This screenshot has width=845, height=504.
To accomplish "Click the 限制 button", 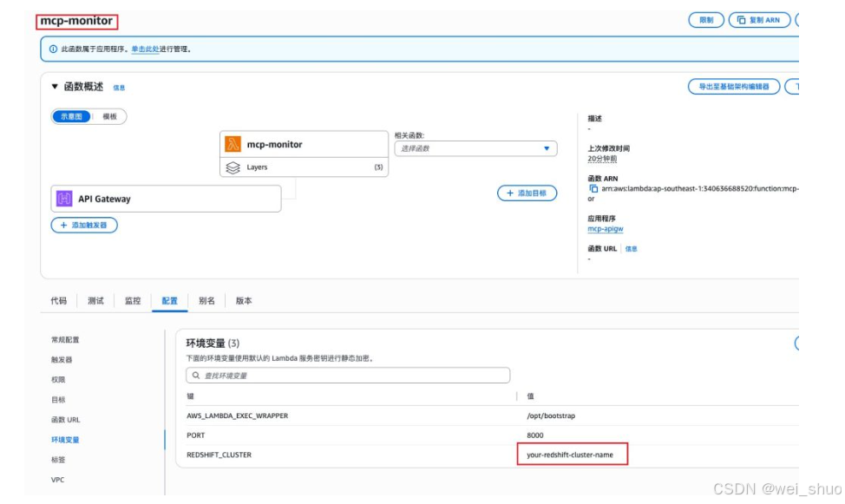I will pyautogui.click(x=706, y=20).
